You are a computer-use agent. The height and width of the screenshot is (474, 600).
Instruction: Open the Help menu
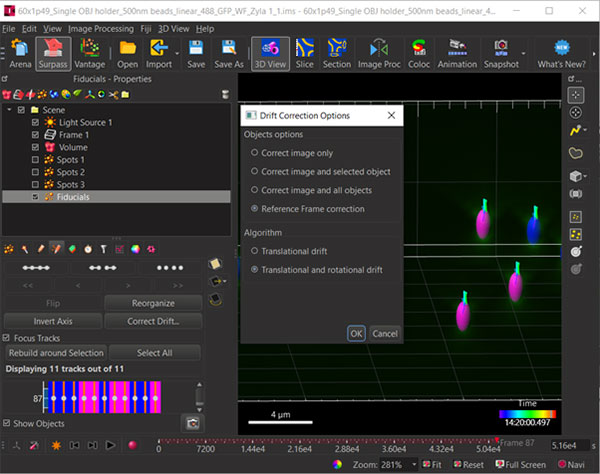205,29
